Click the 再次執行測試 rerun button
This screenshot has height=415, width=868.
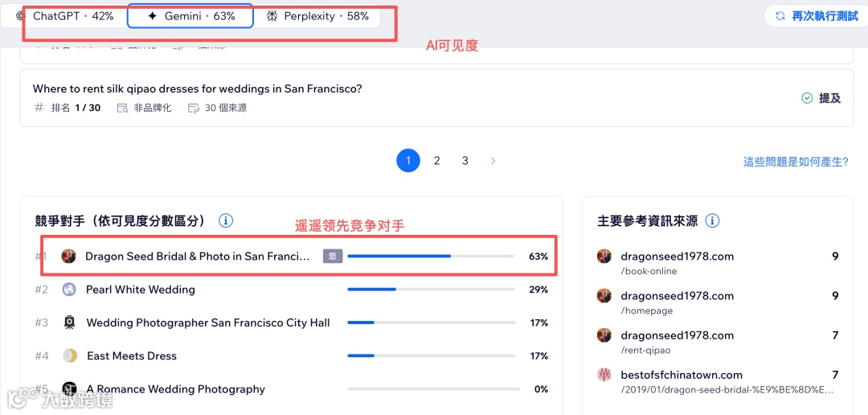tap(817, 16)
